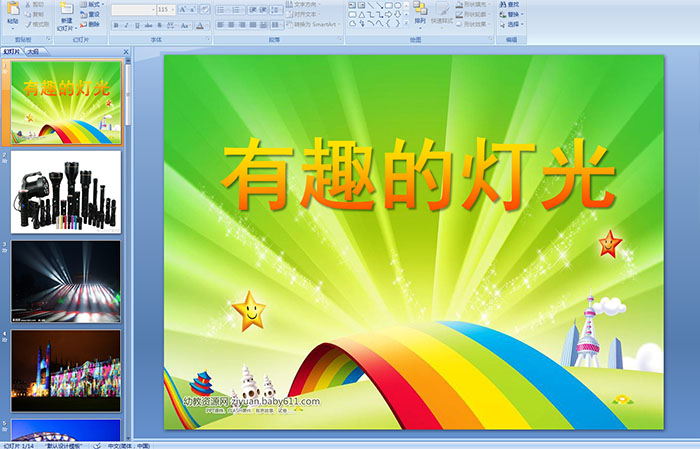This screenshot has height=449, width=700.
Task: Open the Font dialog launcher
Action: pos(208,40)
